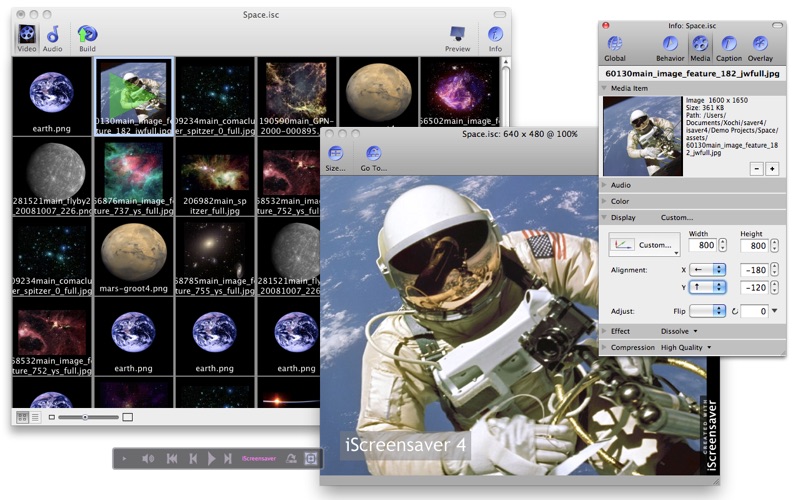Remove media with the minus button
The image size is (800, 500).
(757, 169)
